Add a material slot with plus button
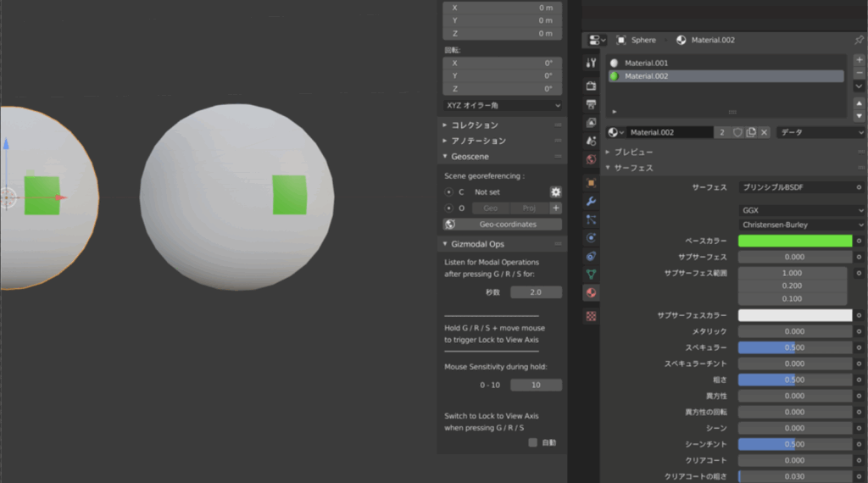This screenshot has width=868, height=483. tap(859, 60)
